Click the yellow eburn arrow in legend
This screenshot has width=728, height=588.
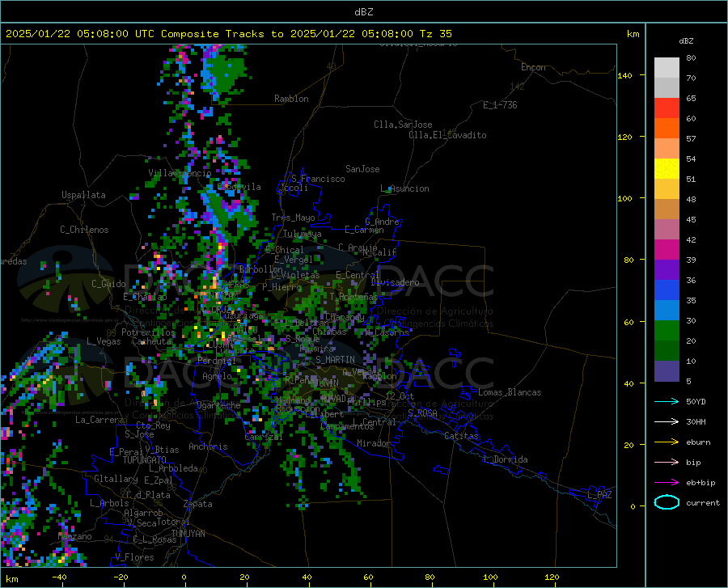coord(667,442)
